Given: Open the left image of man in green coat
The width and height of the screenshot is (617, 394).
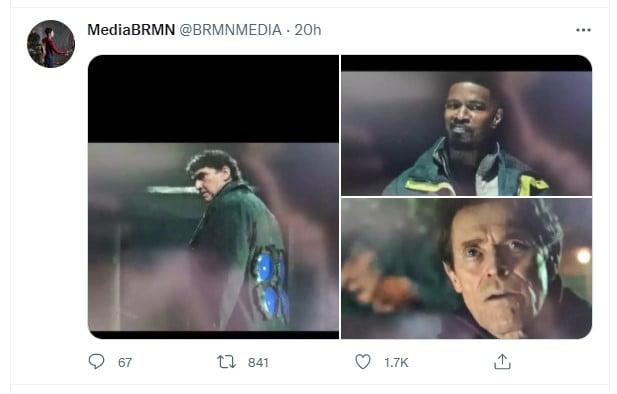Looking at the screenshot, I should pyautogui.click(x=213, y=197).
